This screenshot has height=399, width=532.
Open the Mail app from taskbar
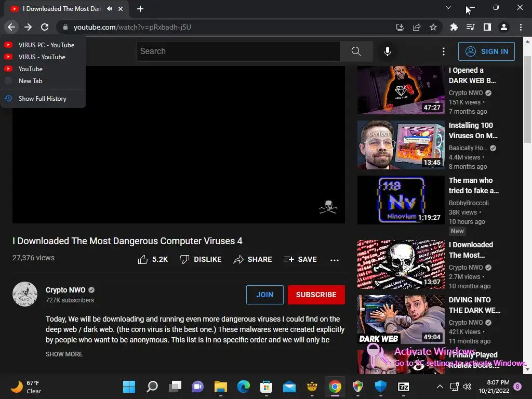(x=289, y=387)
